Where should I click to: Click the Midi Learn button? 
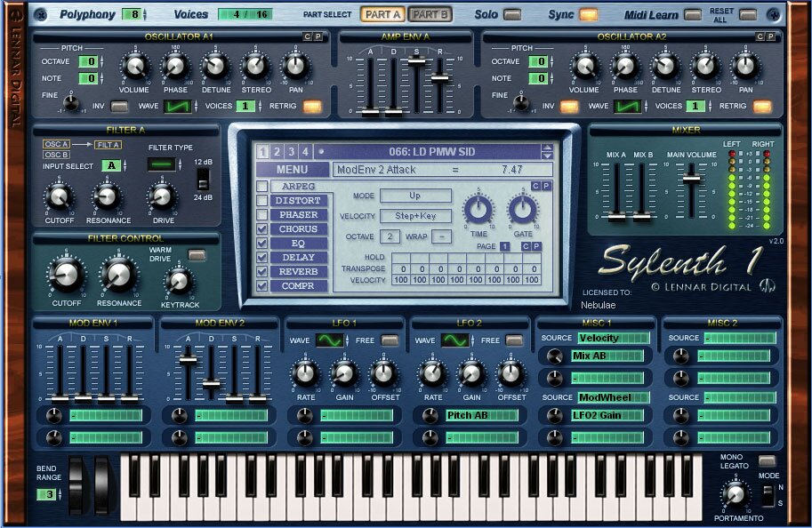click(x=692, y=14)
